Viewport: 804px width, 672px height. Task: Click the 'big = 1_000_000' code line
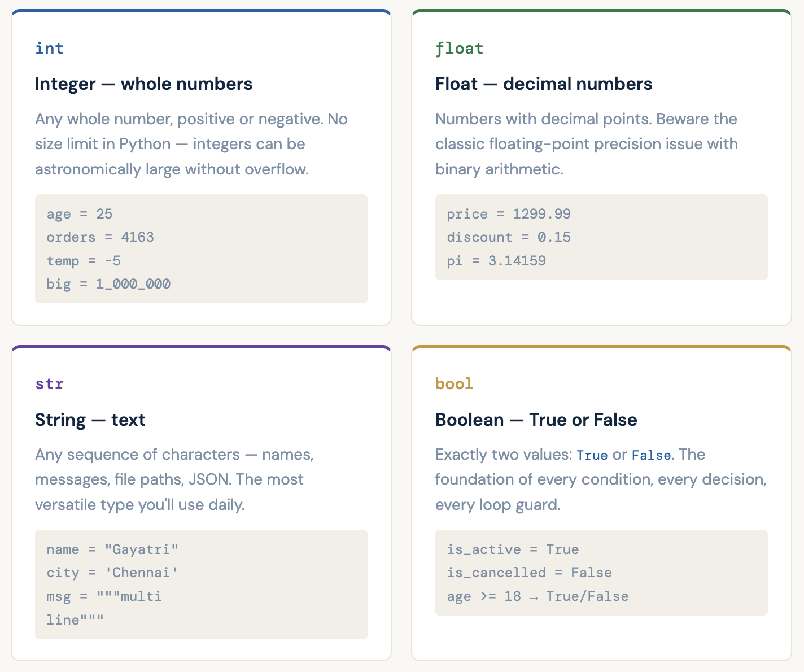click(x=108, y=284)
